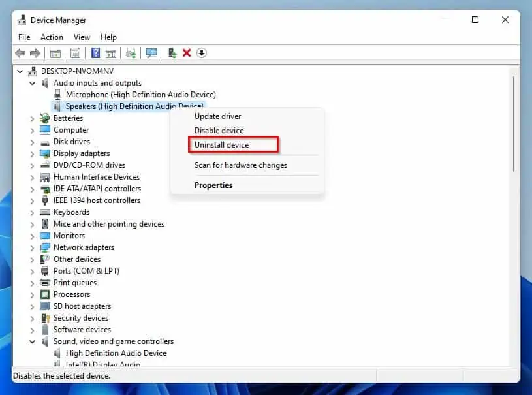Click the Forward arrow toolbar icon
Viewport: 532px width, 395px height.
35,53
